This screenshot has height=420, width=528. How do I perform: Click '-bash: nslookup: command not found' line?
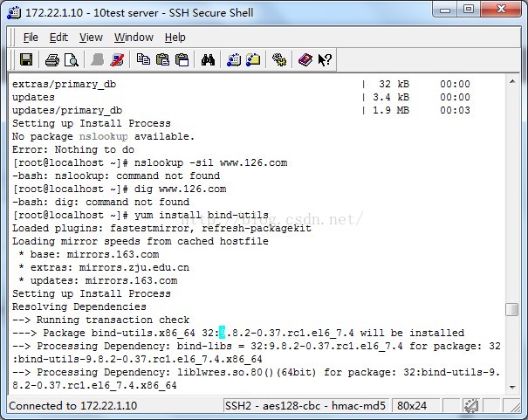[116, 176]
